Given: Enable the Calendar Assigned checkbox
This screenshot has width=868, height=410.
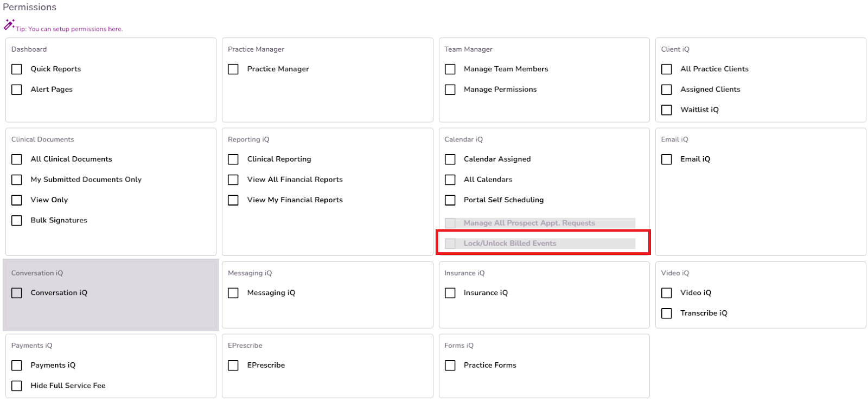Looking at the screenshot, I should pos(450,159).
